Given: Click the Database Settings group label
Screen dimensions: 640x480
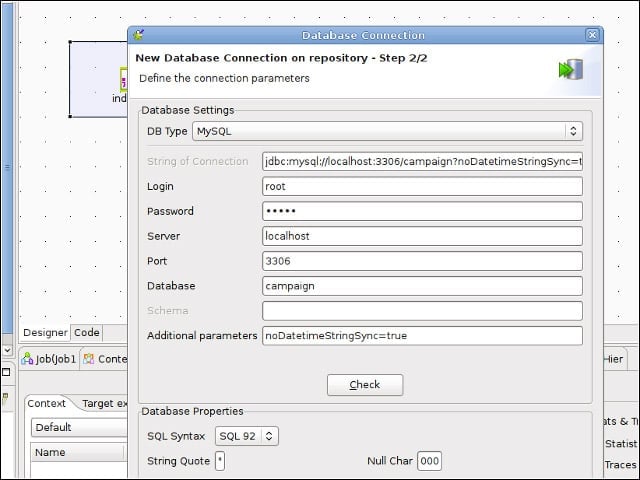Looking at the screenshot, I should tap(188, 110).
